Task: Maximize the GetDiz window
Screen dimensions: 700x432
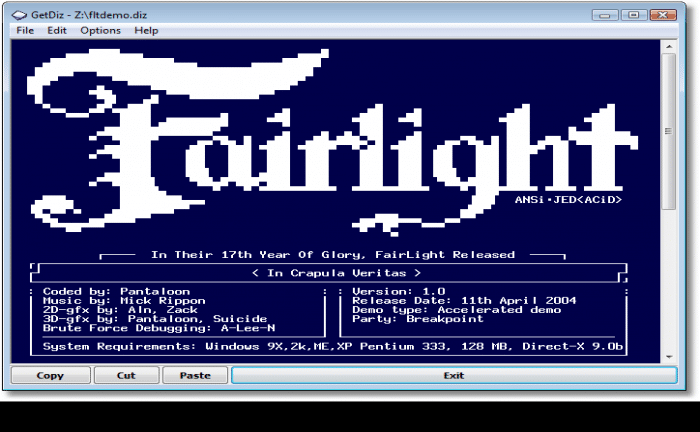Action: coord(633,15)
